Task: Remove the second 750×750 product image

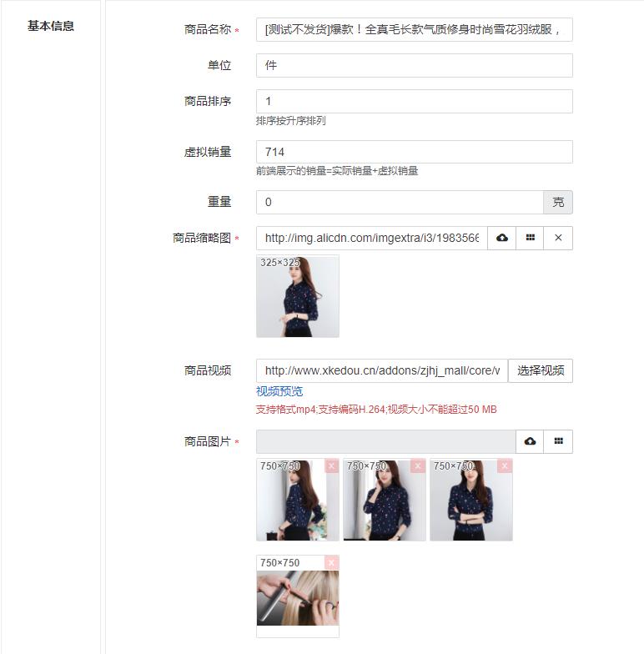Action: click(418, 466)
